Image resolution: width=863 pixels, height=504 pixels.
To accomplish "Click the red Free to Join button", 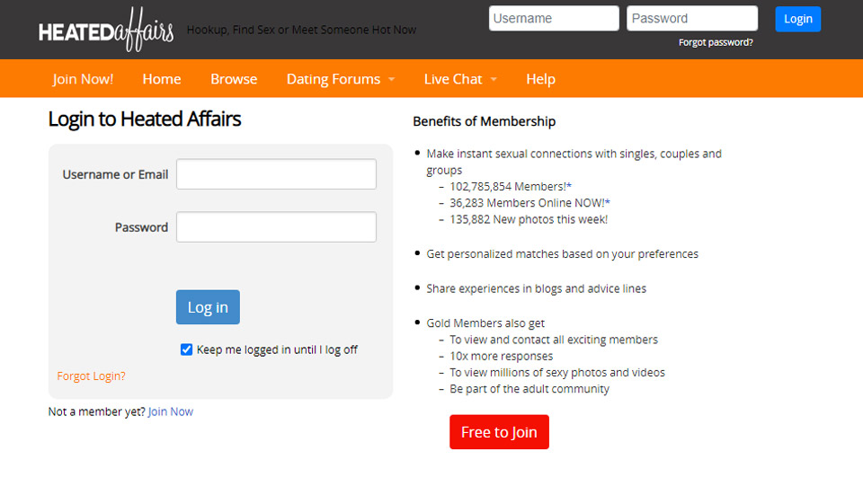I will (499, 432).
